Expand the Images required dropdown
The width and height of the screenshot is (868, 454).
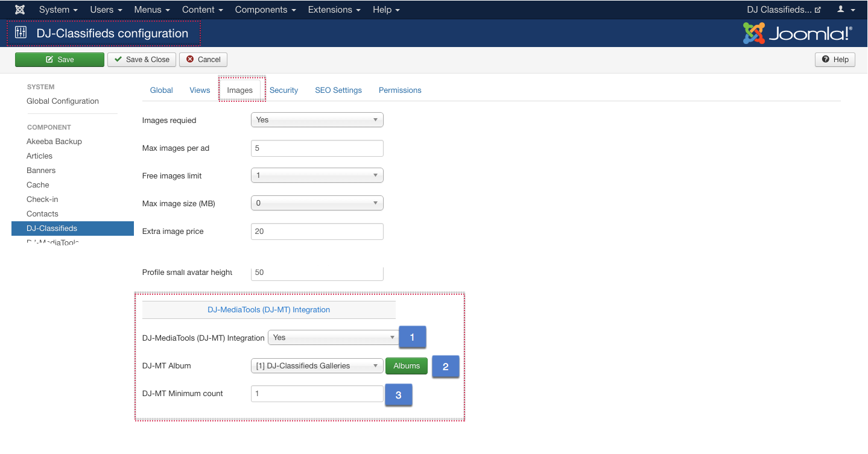coord(317,120)
